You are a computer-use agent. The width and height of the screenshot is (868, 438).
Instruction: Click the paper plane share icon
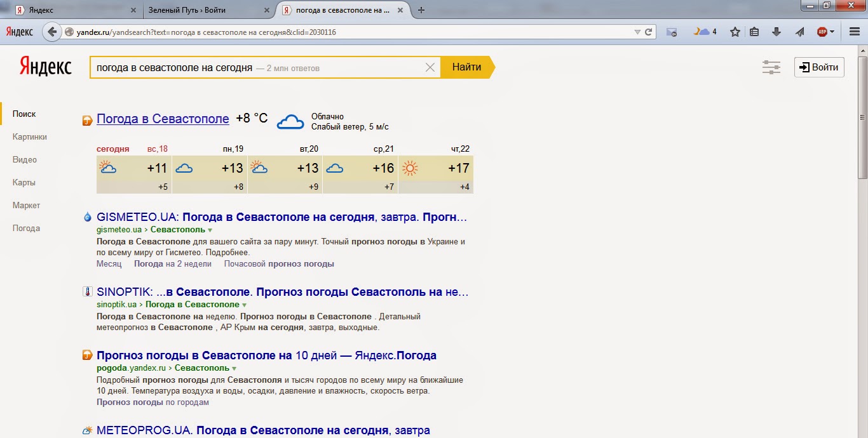799,32
